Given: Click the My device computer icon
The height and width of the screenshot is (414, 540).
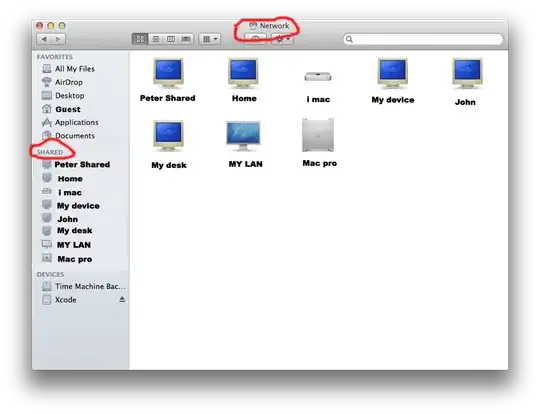Looking at the screenshot, I should click(x=393, y=73).
